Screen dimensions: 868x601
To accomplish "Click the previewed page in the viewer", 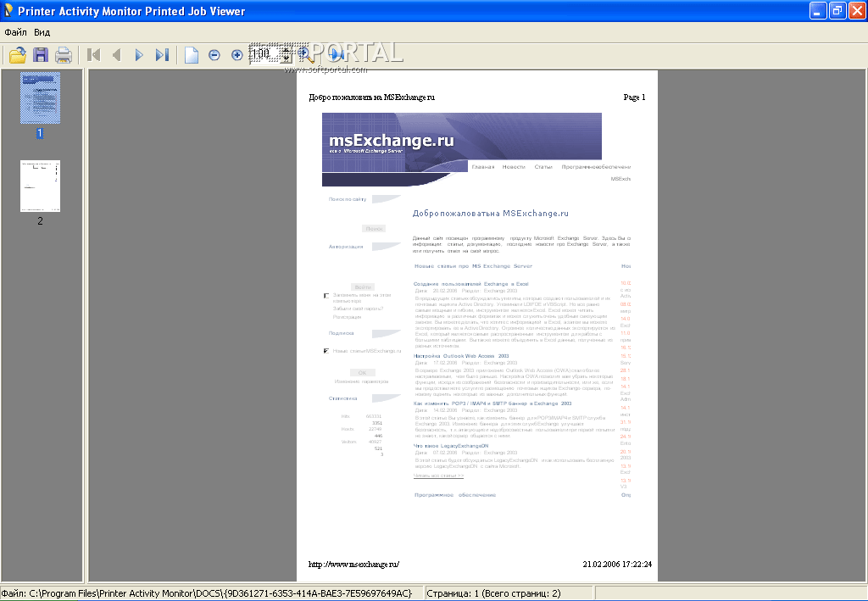I will tap(477, 326).
